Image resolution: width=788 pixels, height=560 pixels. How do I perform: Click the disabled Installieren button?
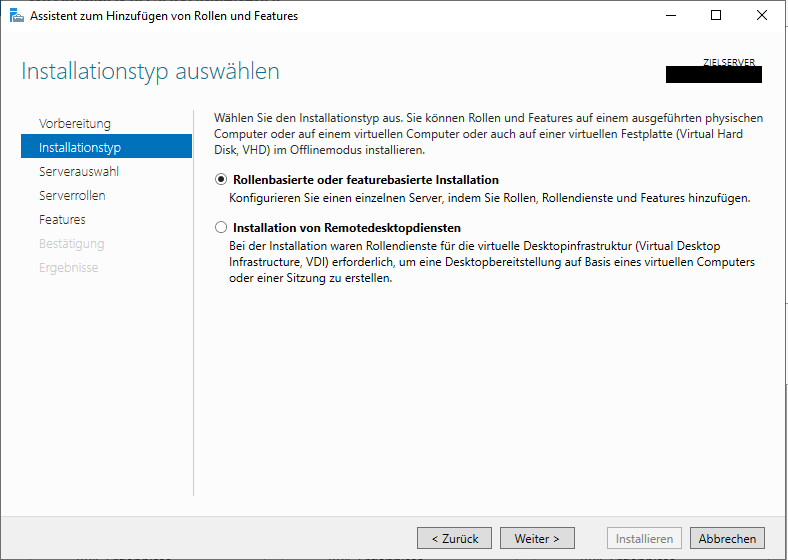coord(645,538)
